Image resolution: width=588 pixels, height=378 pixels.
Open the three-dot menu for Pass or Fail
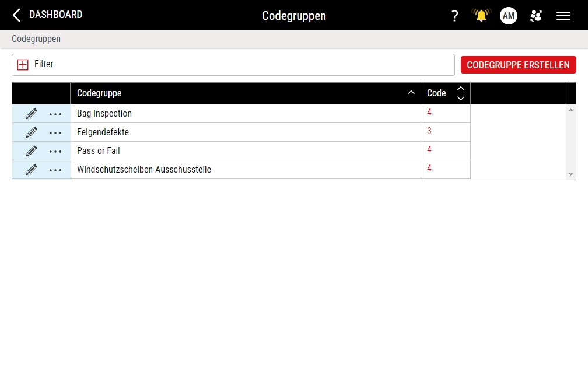[x=55, y=151]
